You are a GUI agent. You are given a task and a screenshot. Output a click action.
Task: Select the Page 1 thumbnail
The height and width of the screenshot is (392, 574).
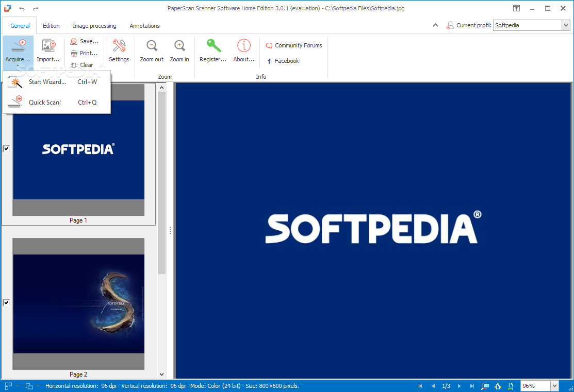pos(78,150)
